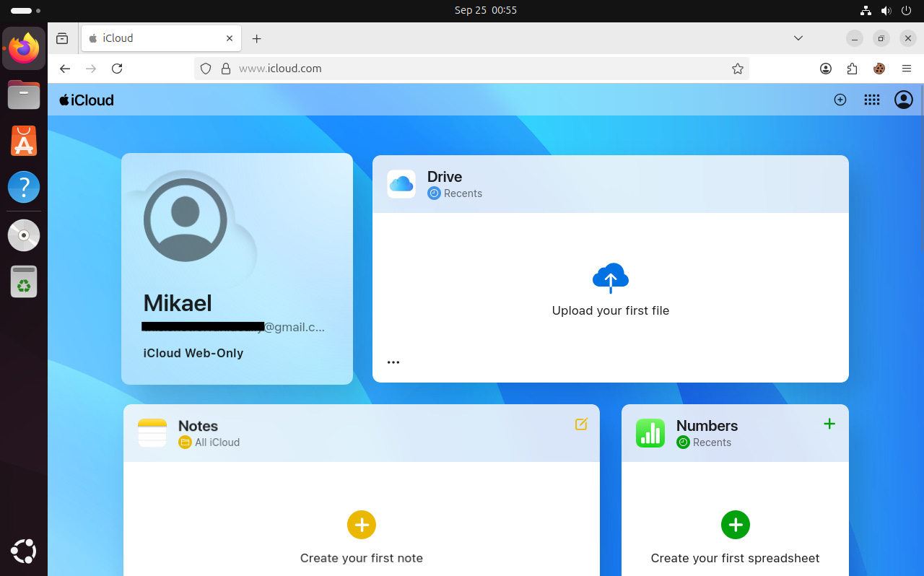Open Help from the Ubuntu dock
The image size is (924, 576).
(24, 187)
